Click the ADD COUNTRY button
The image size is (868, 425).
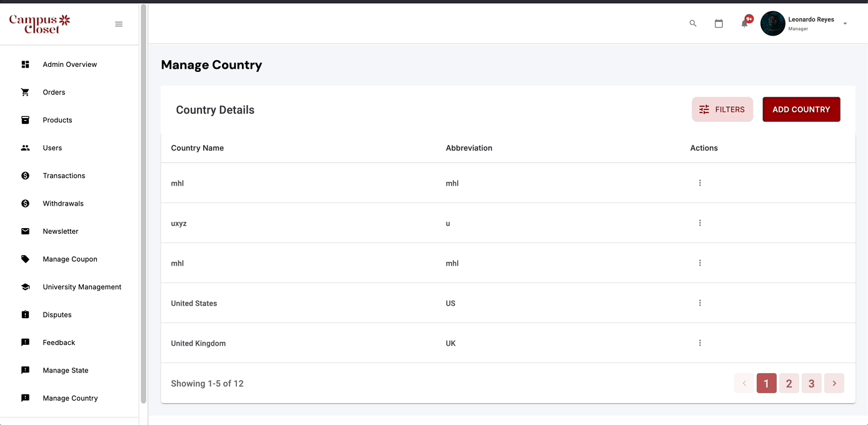801,109
